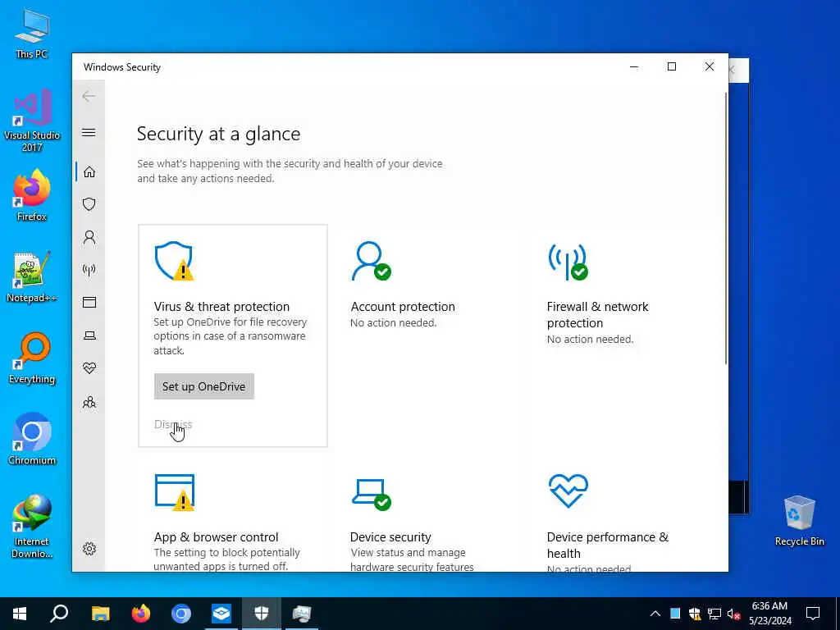Viewport: 840px width, 630px height.
Task: Click the Account protection tile icon
Action: point(372,261)
